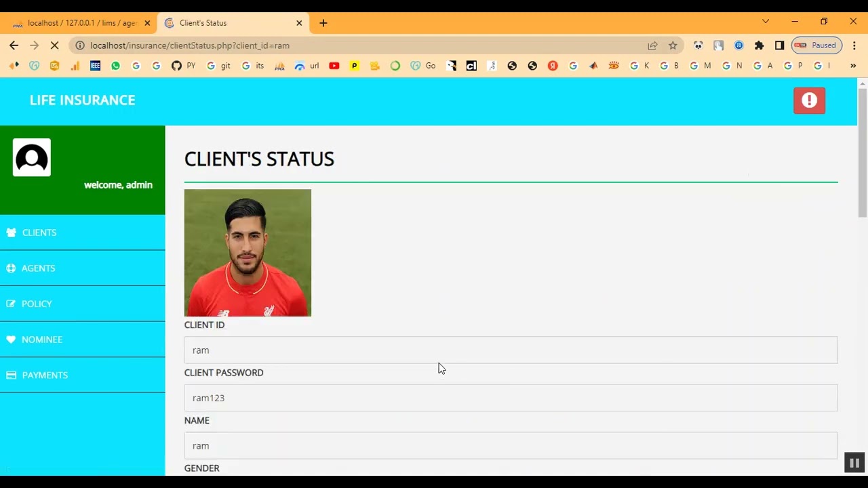The image size is (868, 488).
Task: Click the Agents globe icon in sidebar
Action: (x=11, y=268)
